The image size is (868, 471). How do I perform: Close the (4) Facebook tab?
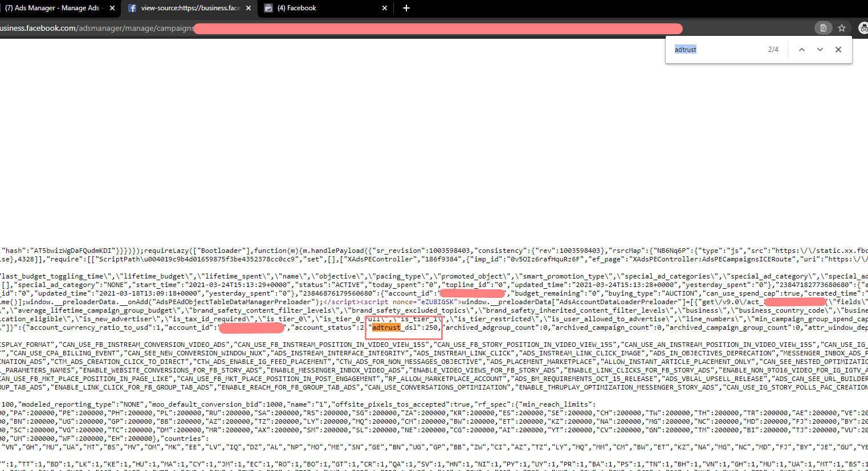(x=385, y=8)
